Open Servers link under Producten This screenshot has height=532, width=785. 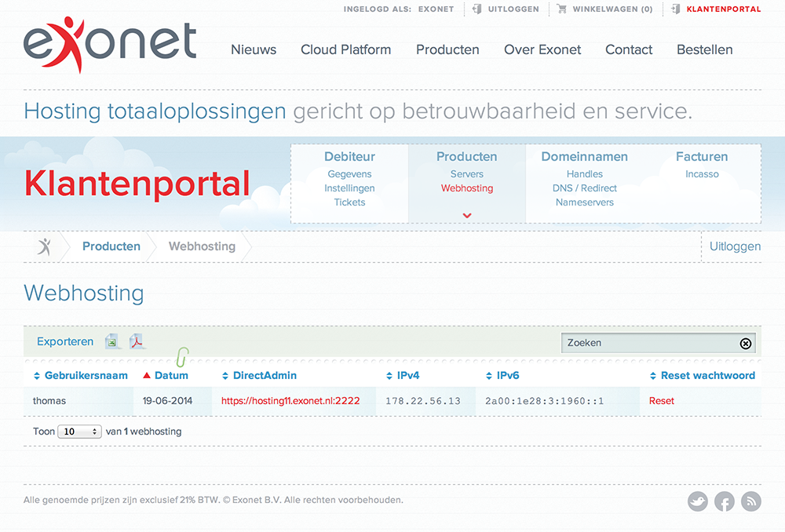[x=466, y=174]
